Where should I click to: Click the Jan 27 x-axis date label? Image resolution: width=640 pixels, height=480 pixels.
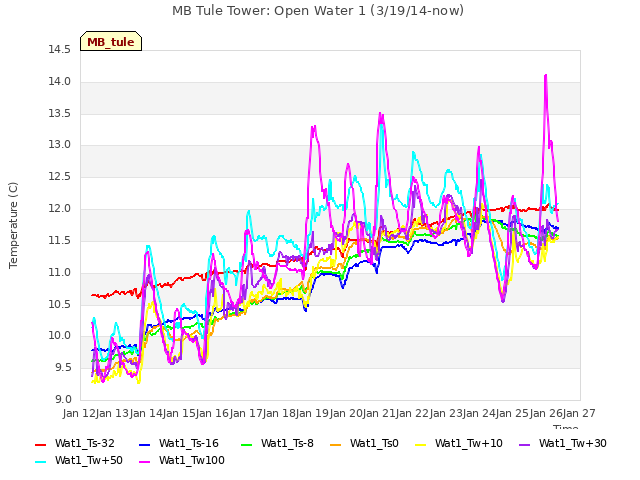point(579,413)
